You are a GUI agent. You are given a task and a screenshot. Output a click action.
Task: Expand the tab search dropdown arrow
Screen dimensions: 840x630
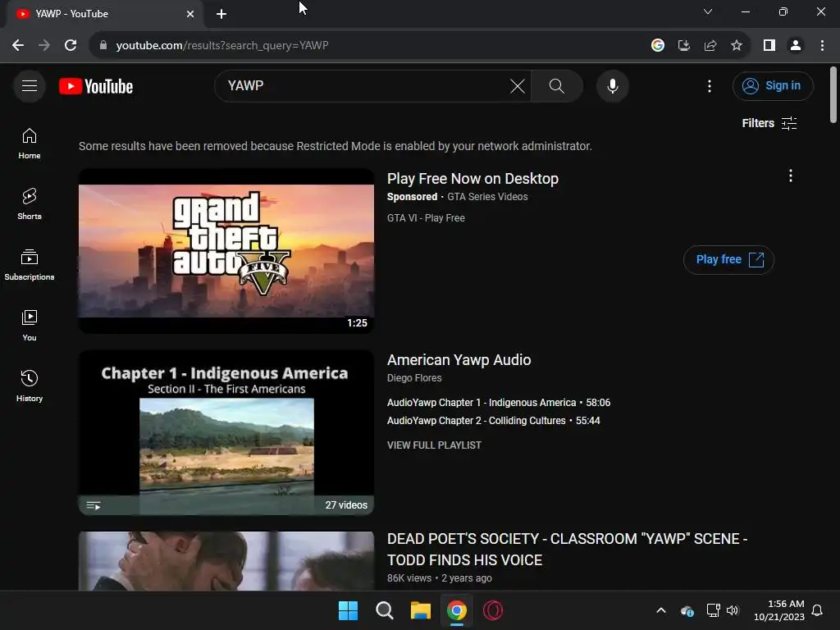(x=708, y=11)
